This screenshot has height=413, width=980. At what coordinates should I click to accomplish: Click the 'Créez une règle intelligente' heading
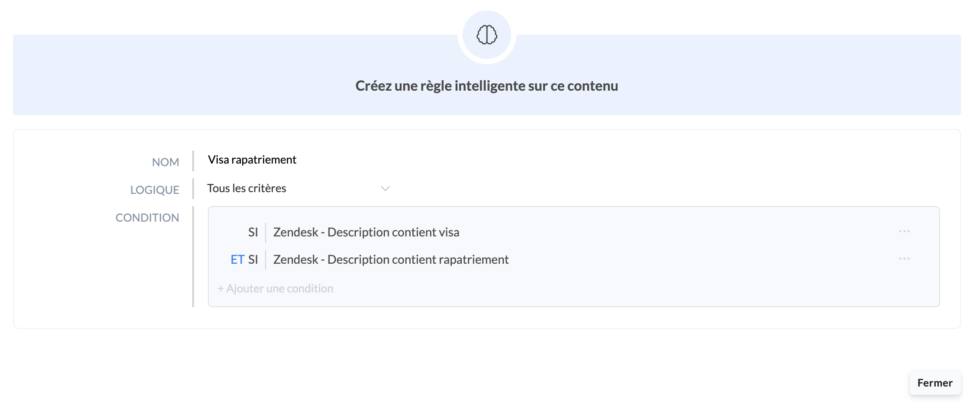click(x=487, y=86)
